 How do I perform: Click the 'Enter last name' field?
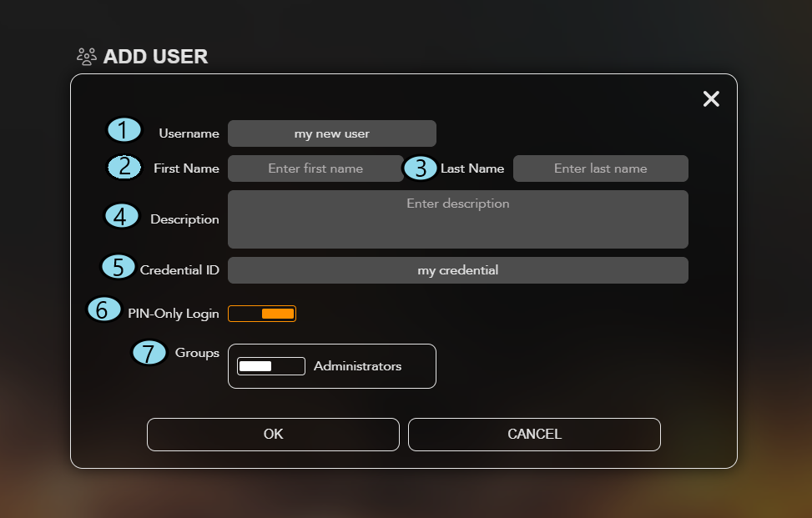tap(600, 168)
